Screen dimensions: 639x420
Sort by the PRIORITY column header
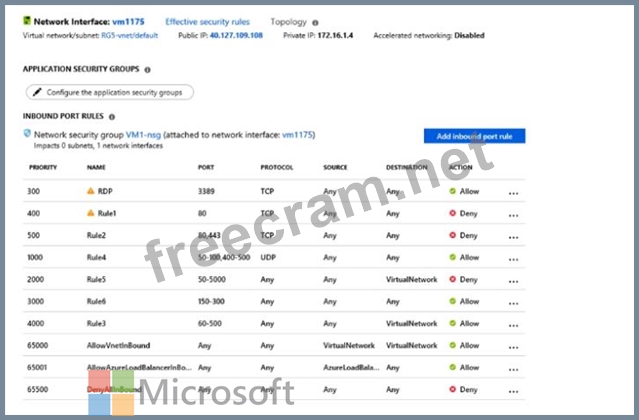click(43, 167)
